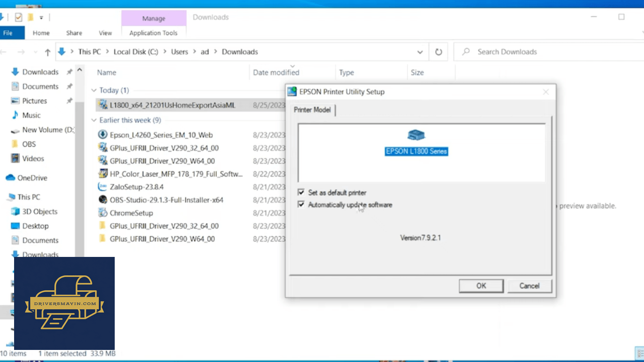Click the New folder icon in quick access toolbar
Viewport: 644px width, 362px height.
click(30, 18)
